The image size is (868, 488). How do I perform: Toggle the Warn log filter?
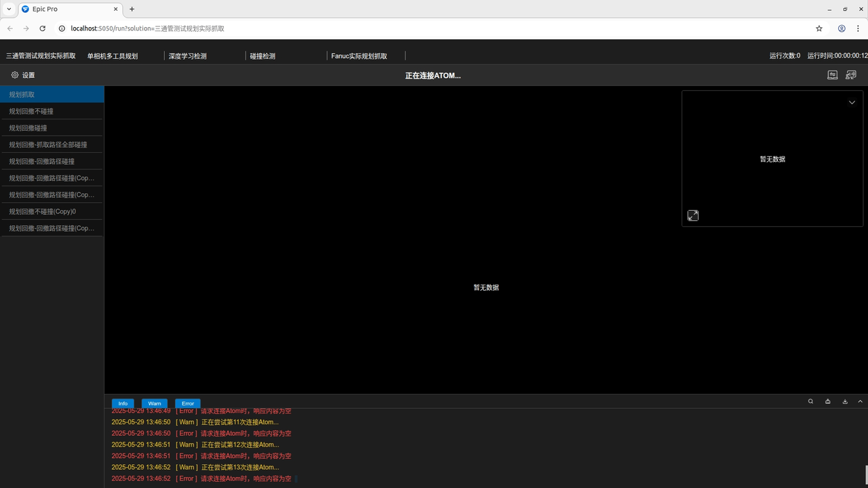(155, 403)
